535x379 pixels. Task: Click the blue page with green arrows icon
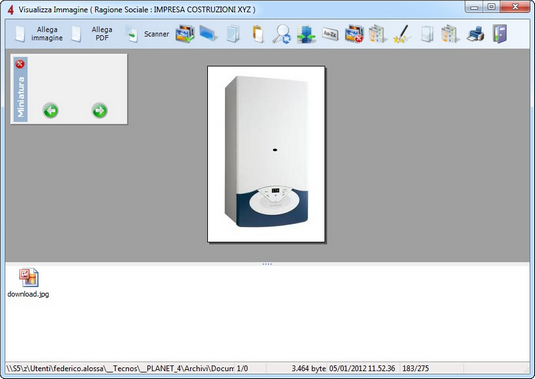coord(306,34)
